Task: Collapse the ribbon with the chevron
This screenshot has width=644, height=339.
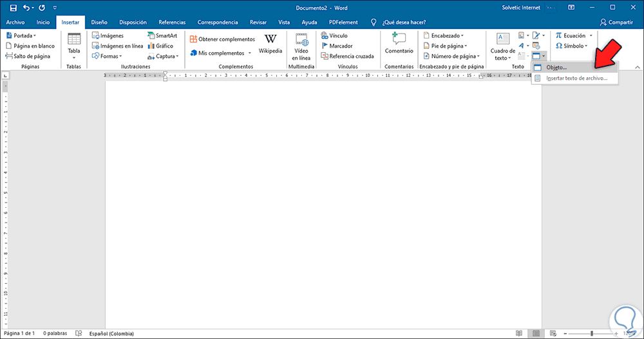Action: pyautogui.click(x=638, y=67)
